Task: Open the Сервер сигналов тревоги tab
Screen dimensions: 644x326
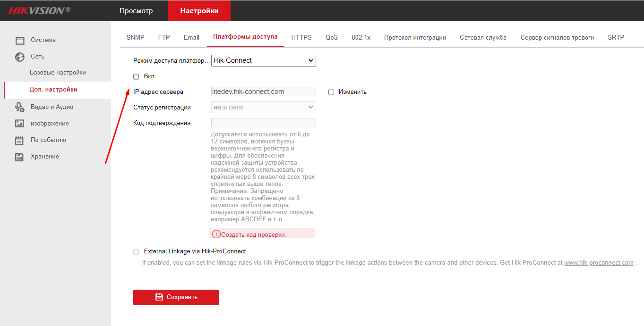Action: (557, 37)
